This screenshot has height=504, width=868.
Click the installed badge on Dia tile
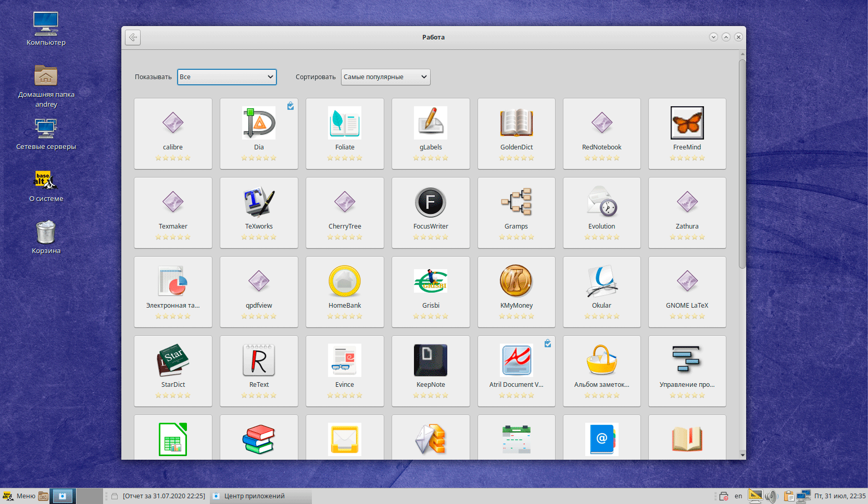click(x=291, y=106)
